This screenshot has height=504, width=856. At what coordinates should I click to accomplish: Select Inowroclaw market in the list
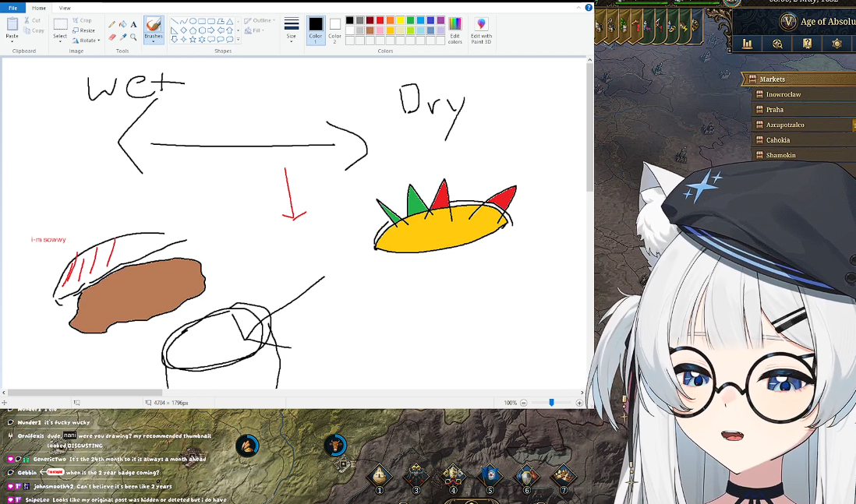click(x=805, y=94)
